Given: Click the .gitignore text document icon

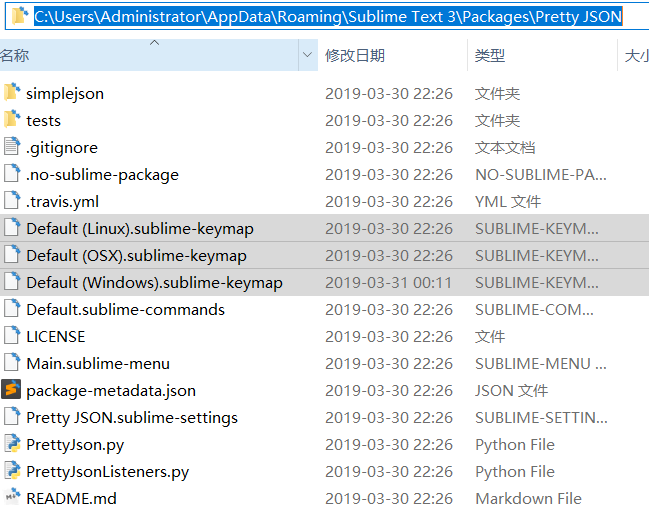Looking at the screenshot, I should 12,147.
